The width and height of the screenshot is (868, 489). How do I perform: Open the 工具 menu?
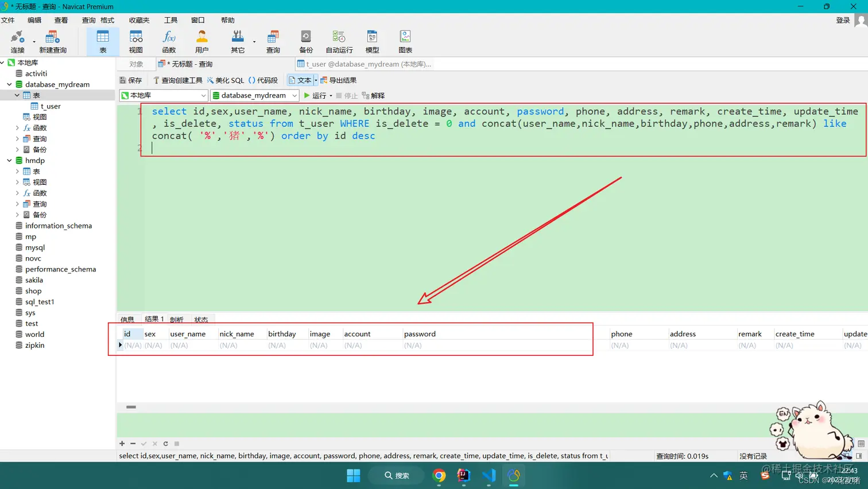click(170, 20)
